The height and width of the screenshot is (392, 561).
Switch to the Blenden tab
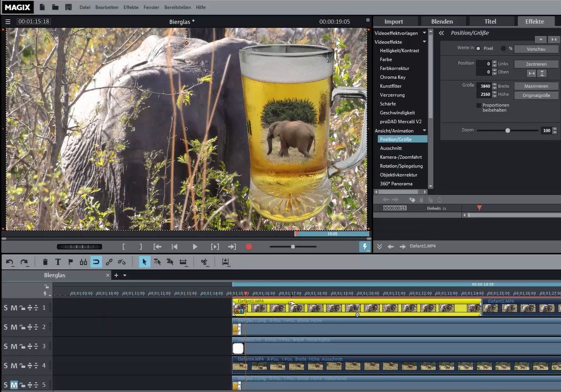[442, 21]
